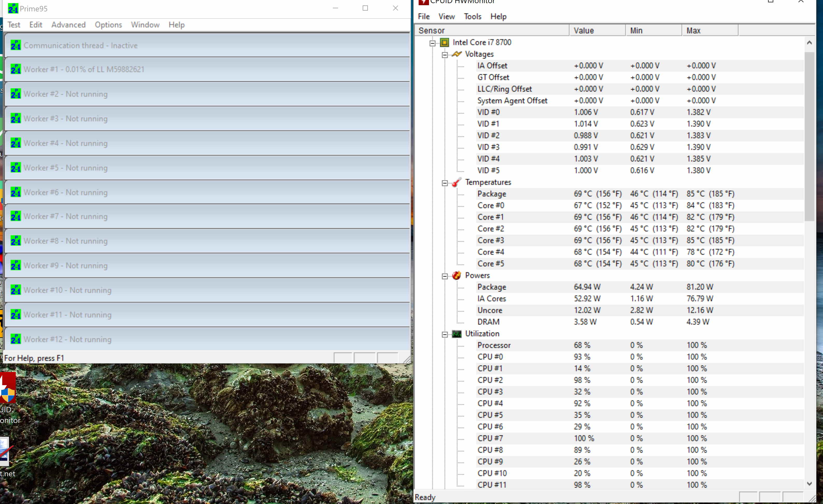The height and width of the screenshot is (504, 823).
Task: Click the Prime95 title bar app icon
Action: pos(13,8)
